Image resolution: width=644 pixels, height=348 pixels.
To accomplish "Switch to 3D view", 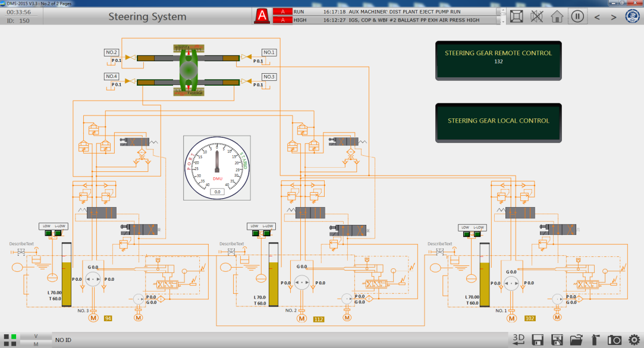I will (519, 339).
